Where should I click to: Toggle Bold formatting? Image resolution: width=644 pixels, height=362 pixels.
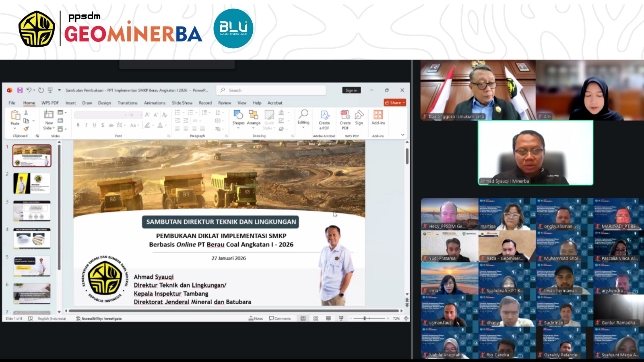click(78, 125)
